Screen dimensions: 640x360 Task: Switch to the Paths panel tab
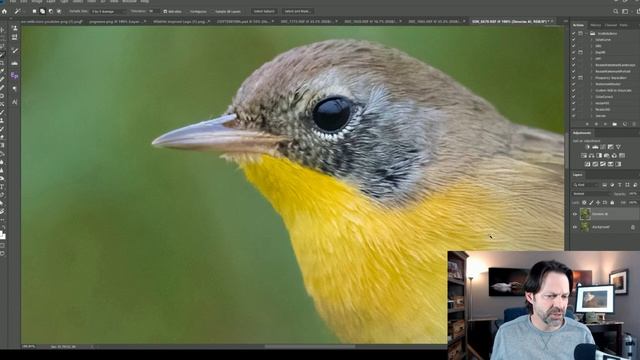(x=624, y=25)
